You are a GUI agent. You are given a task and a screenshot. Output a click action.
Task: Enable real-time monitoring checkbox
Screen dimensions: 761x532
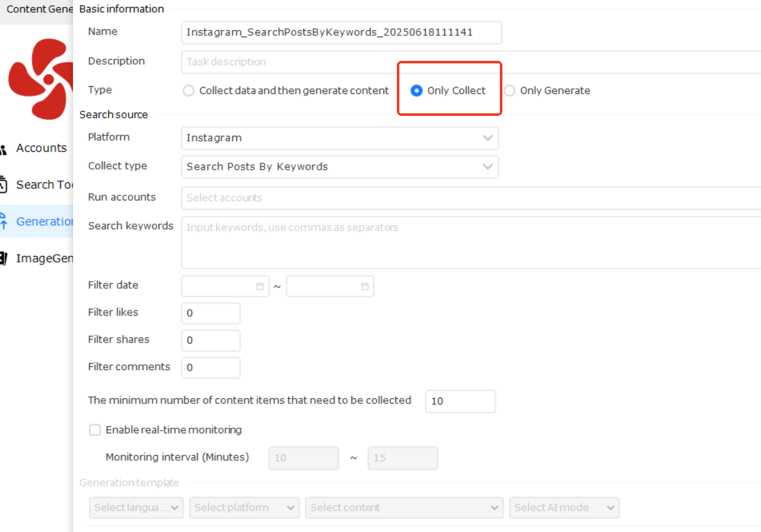pyautogui.click(x=95, y=430)
